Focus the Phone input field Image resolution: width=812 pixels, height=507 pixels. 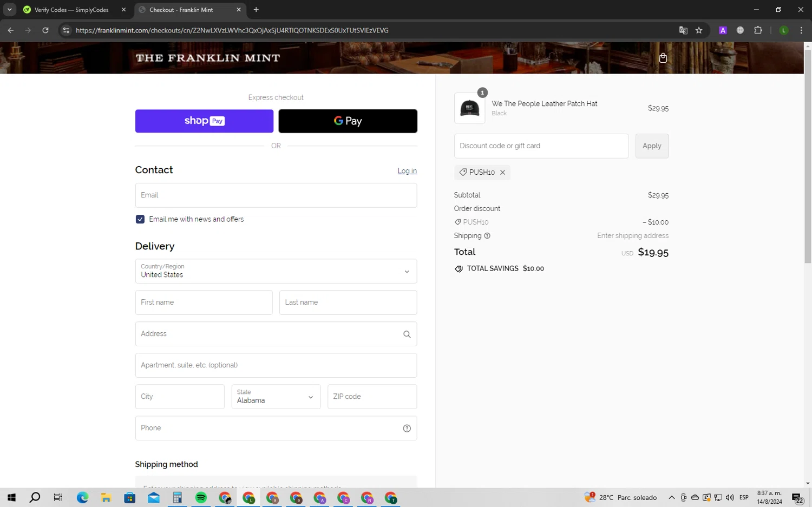276,428
